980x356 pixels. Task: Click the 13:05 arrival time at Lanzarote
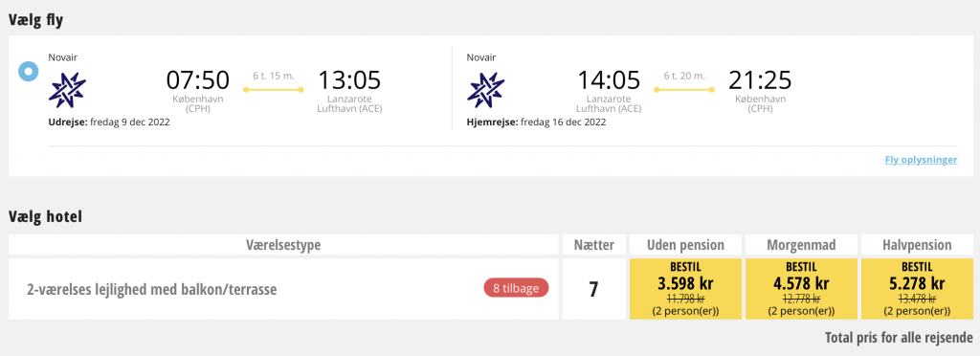[x=350, y=80]
